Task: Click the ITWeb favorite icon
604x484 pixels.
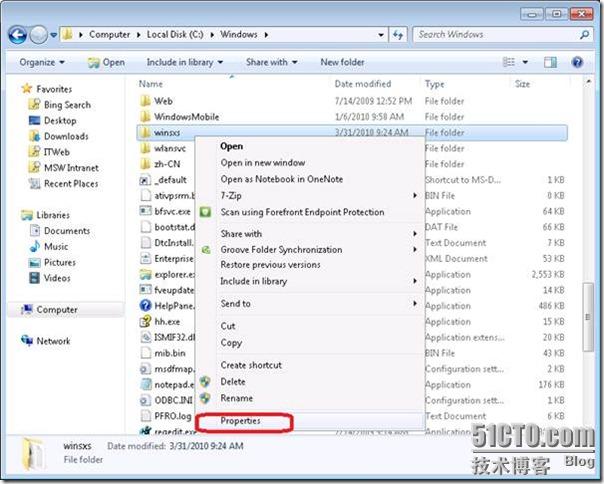Action: [x=34, y=152]
